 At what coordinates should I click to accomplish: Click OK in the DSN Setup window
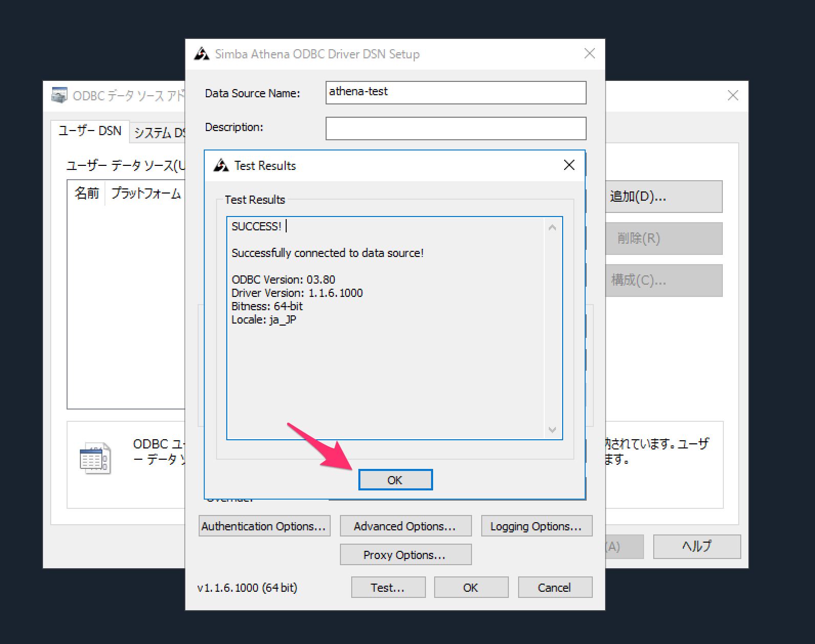(x=471, y=587)
